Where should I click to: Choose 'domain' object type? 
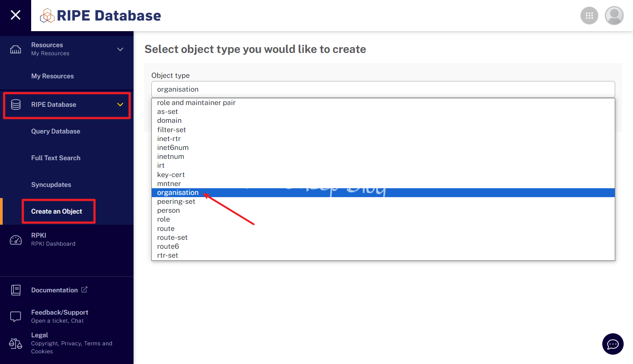pyautogui.click(x=383, y=121)
